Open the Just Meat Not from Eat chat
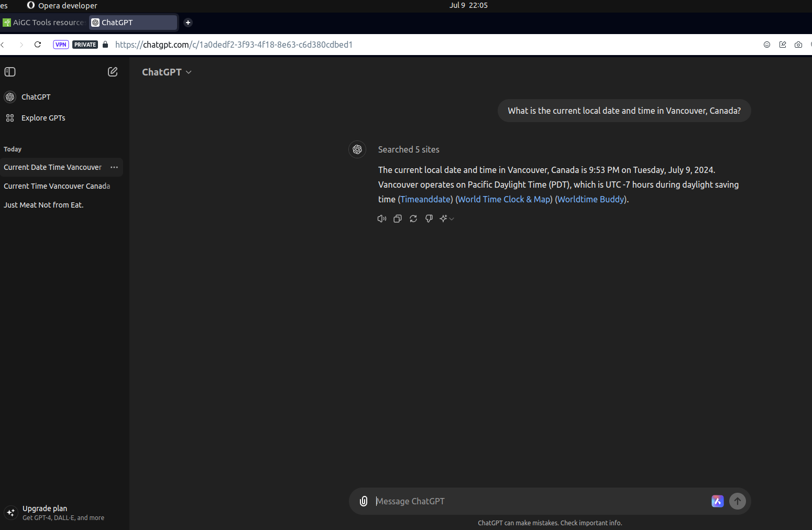Screen dimensions: 812x530 click(x=43, y=205)
